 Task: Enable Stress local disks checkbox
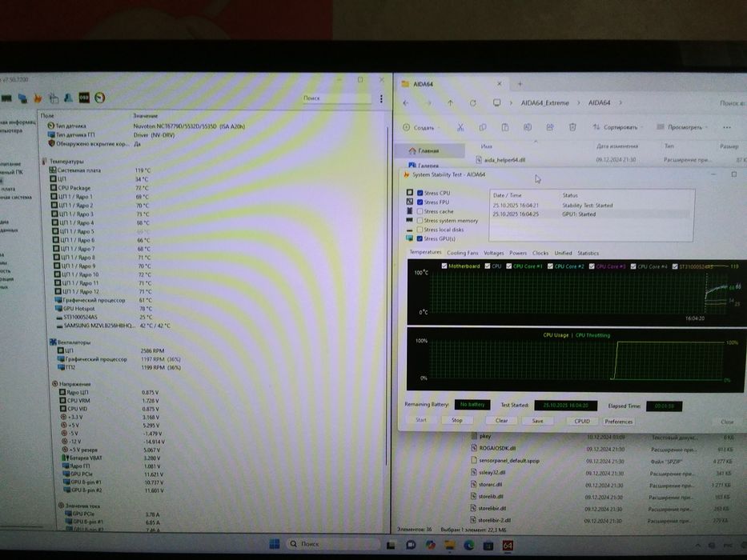pos(420,230)
